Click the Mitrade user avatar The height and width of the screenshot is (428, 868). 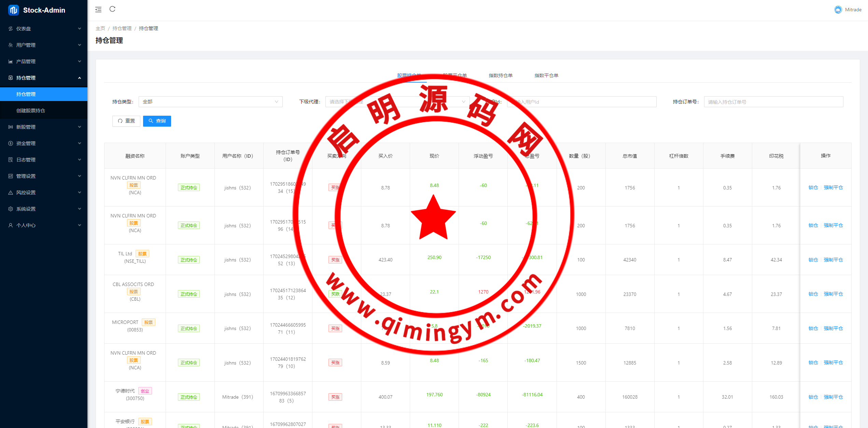(x=838, y=10)
